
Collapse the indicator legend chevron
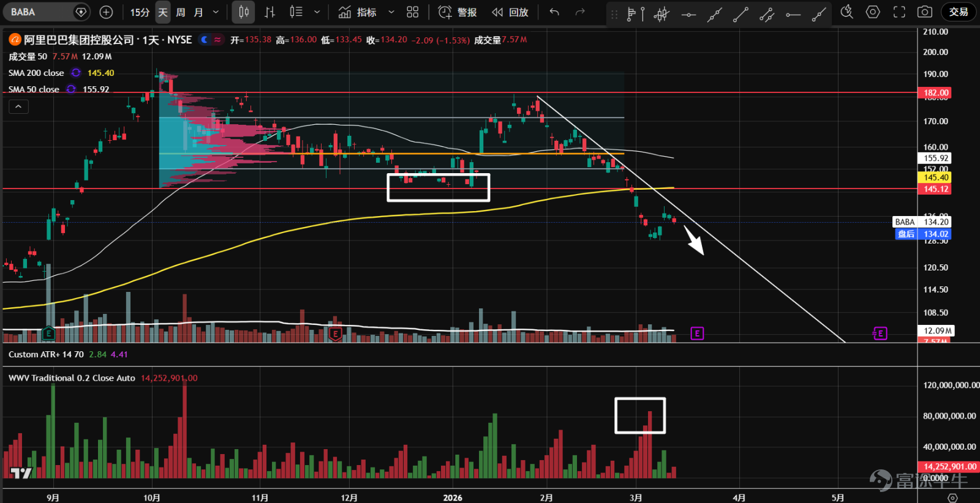point(18,106)
